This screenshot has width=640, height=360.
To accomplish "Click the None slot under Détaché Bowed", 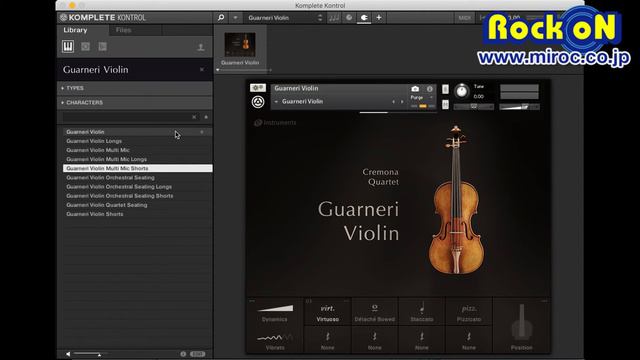I will coord(374,340).
